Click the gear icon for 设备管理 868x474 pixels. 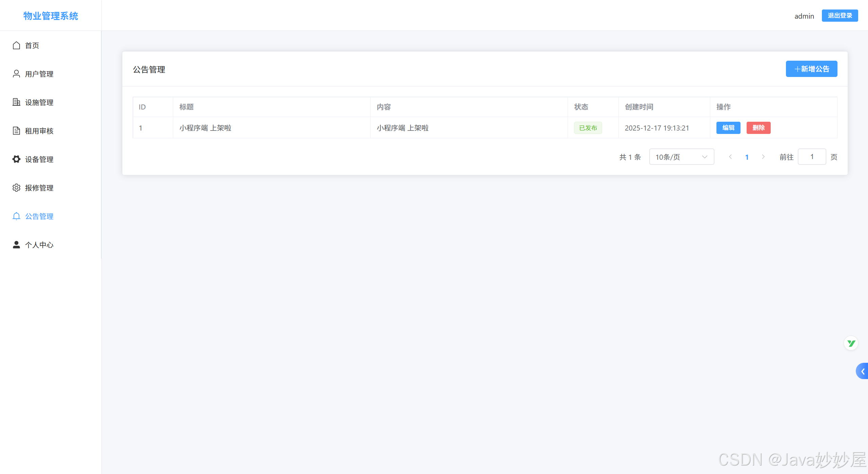(16, 159)
